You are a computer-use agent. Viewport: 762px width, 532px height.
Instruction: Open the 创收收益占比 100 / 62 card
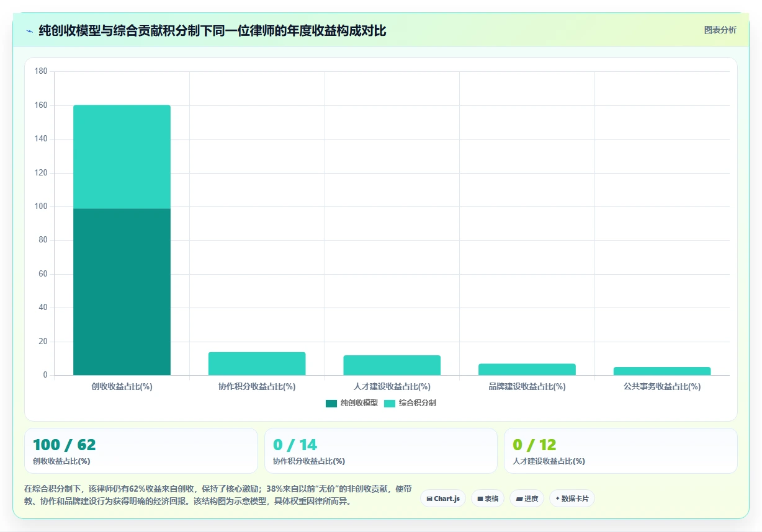point(141,451)
